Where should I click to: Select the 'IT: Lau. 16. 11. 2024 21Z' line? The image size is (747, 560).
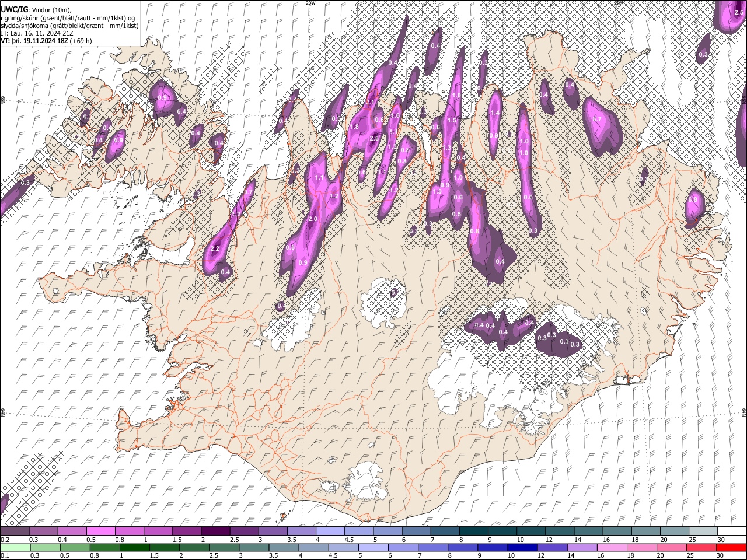(x=37, y=33)
